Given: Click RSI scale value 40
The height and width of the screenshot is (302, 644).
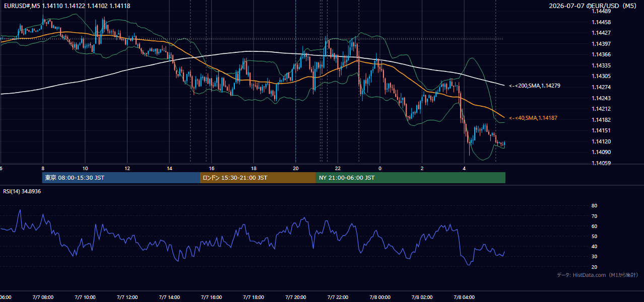Looking at the screenshot, I should click(x=594, y=246).
